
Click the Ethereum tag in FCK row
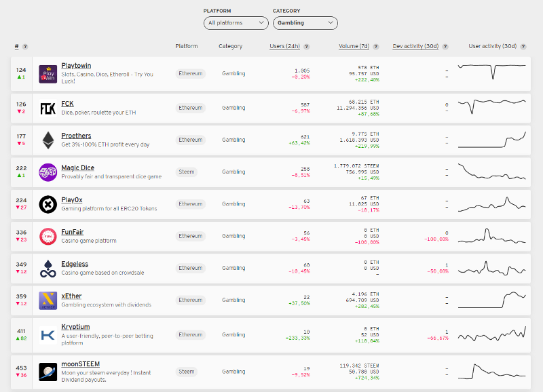[x=191, y=108]
